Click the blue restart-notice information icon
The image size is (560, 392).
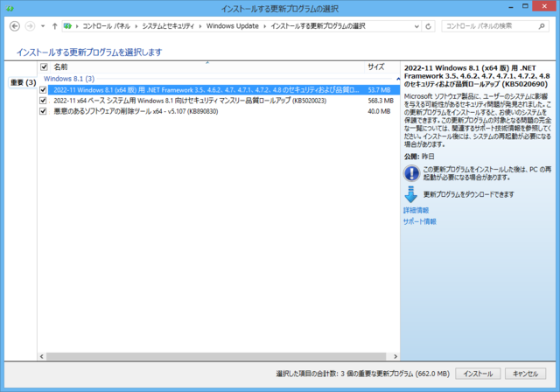click(411, 173)
